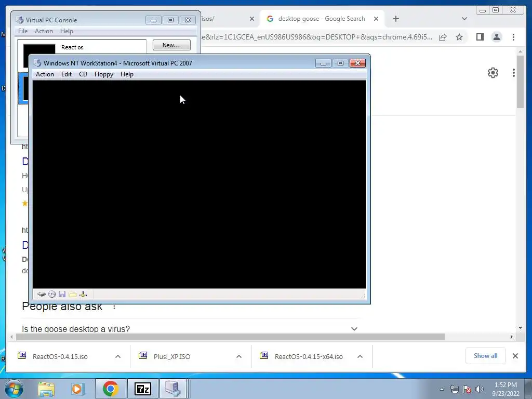Open a new Chrome tab with the plus button
532x399 pixels.
coord(395,19)
